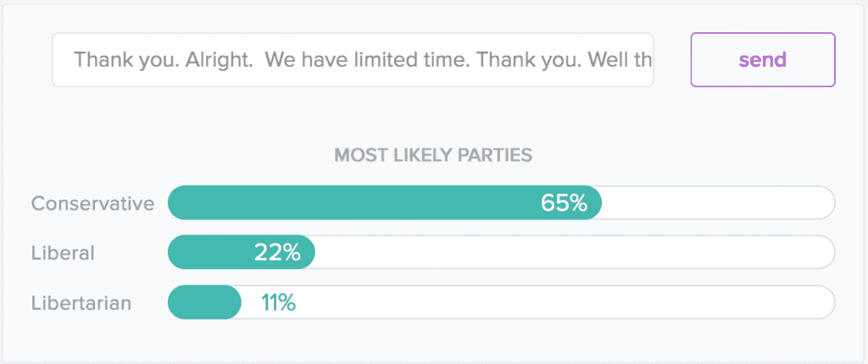Click the MOST LIKELY PARTIES heading

[x=433, y=155]
